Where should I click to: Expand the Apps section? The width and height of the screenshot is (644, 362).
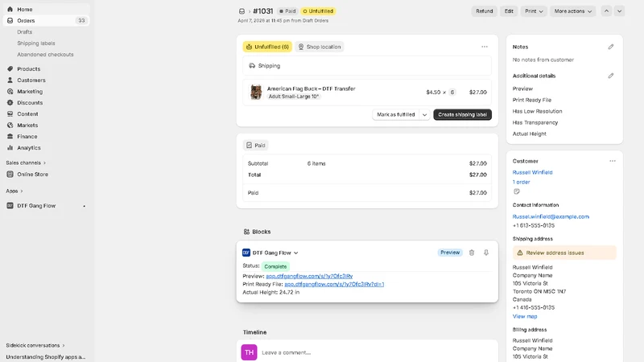14,191
